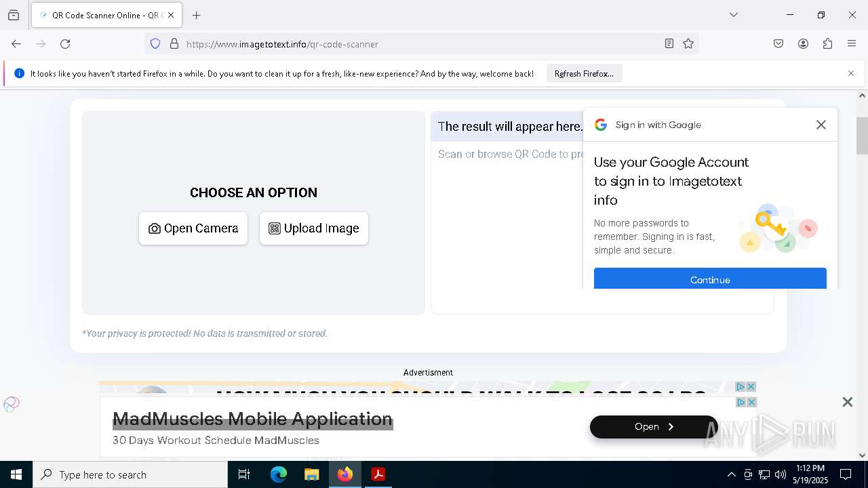Click Upload Image button

pyautogui.click(x=314, y=228)
